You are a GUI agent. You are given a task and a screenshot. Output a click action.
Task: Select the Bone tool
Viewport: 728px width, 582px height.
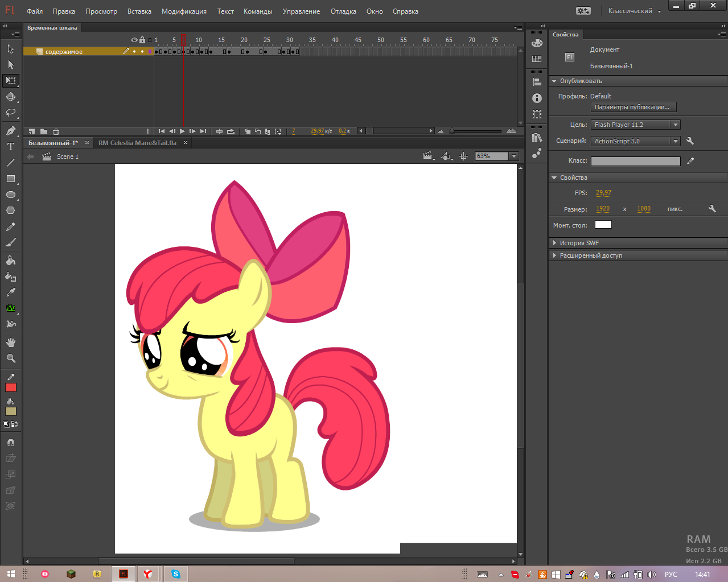[11, 324]
